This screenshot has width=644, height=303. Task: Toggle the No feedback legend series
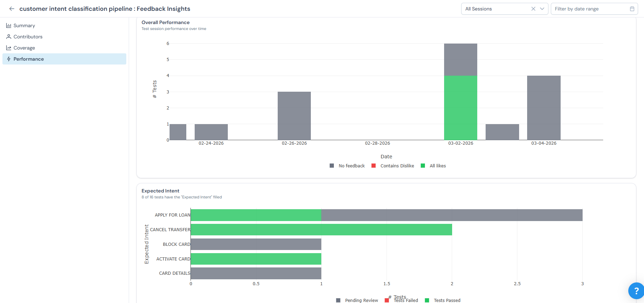pos(351,166)
